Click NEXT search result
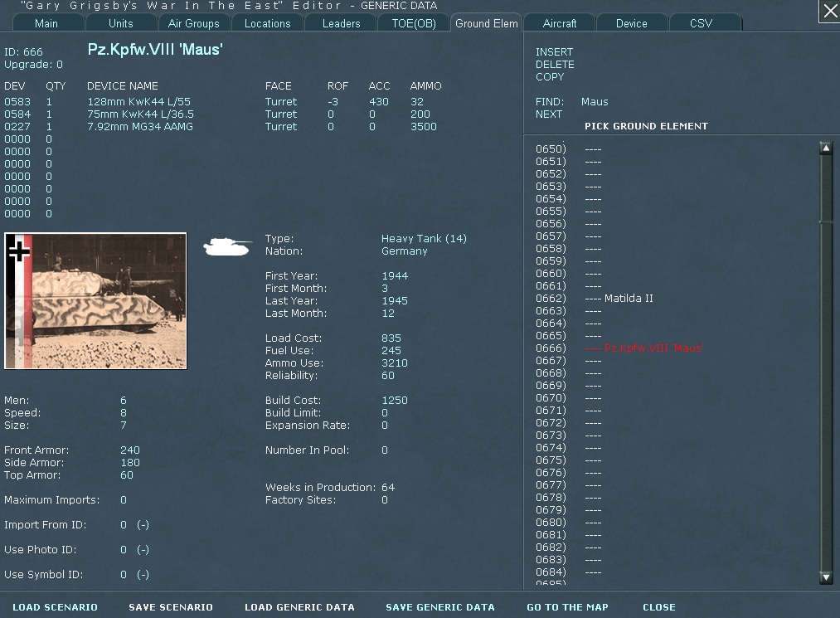Image resolution: width=840 pixels, height=618 pixels. [549, 114]
